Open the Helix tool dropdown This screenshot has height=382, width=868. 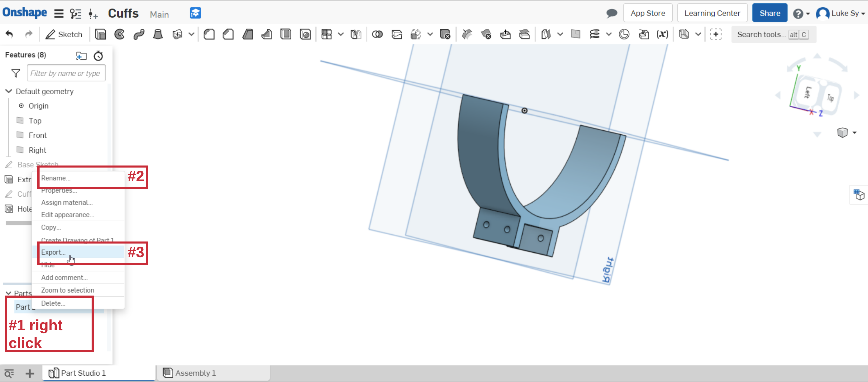click(609, 34)
